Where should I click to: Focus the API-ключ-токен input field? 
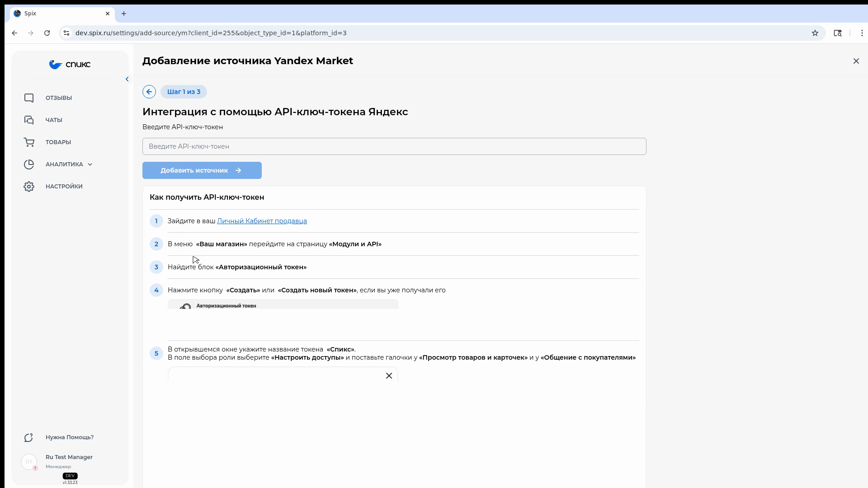coord(394,146)
